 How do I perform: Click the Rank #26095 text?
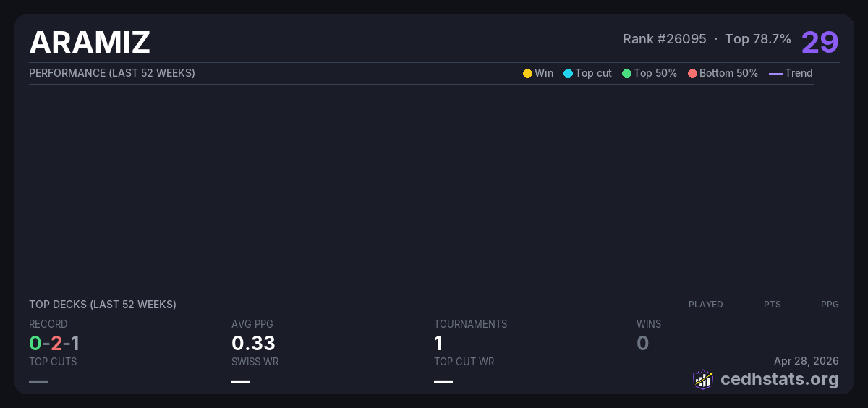tap(664, 39)
